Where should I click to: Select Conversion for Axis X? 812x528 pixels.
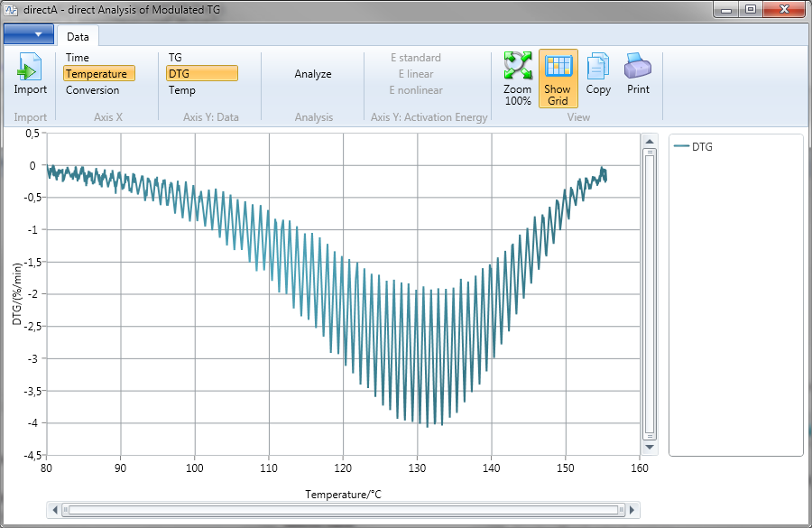(x=92, y=90)
